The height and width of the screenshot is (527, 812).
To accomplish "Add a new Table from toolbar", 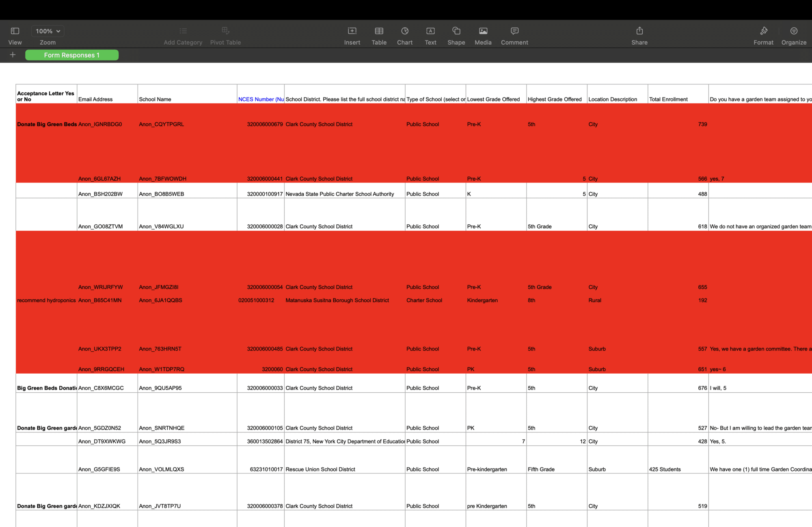I will 379,35.
